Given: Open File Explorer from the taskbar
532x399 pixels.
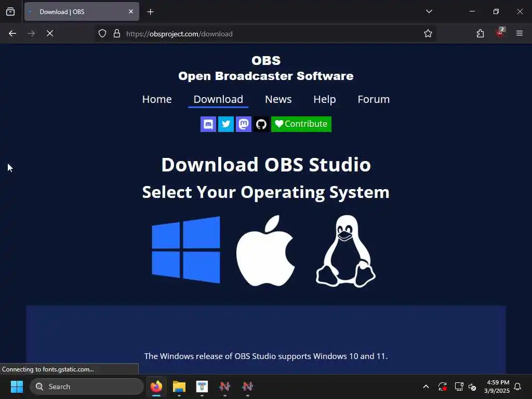Looking at the screenshot, I should click(179, 387).
